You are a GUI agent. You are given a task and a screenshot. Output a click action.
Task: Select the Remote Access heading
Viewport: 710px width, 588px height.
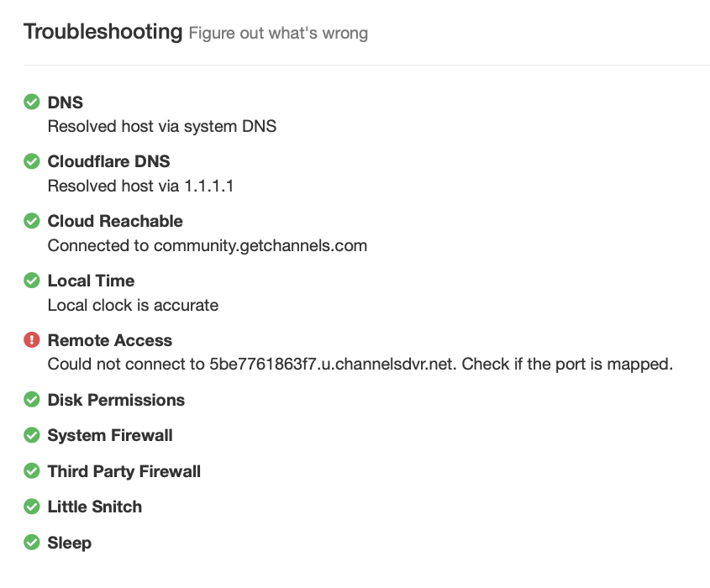point(109,340)
